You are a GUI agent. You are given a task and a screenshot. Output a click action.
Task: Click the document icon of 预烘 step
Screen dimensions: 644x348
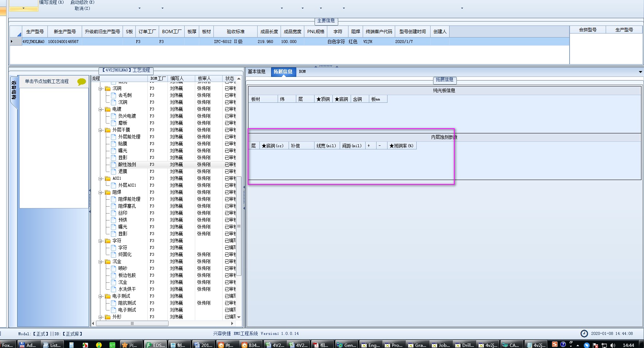pyautogui.click(x=113, y=220)
